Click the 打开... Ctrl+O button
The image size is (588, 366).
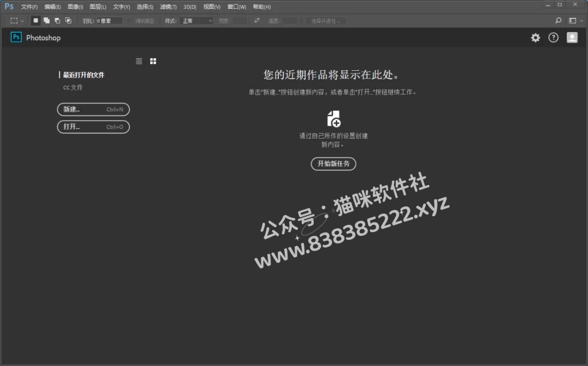(x=94, y=127)
